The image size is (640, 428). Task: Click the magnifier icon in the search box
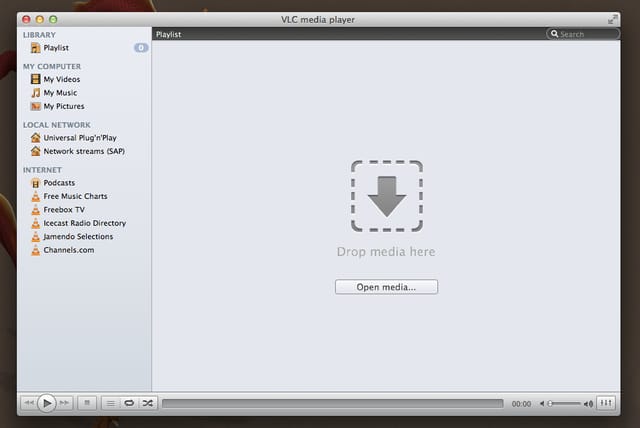coord(554,34)
